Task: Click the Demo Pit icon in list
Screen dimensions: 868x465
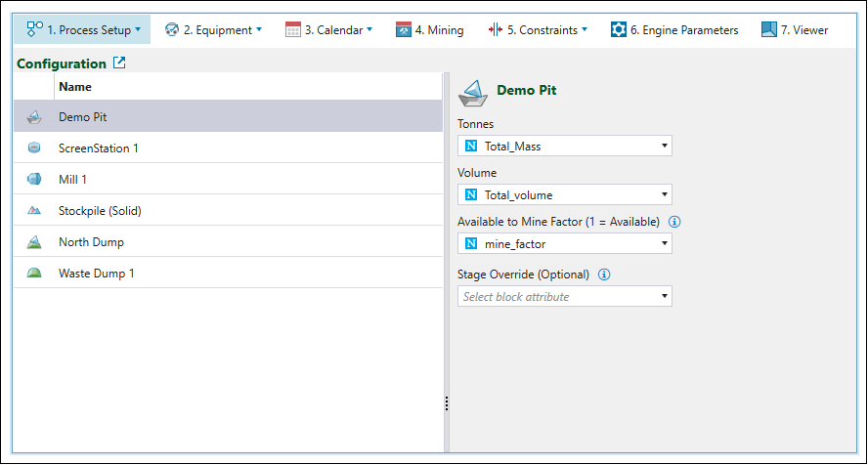Action: pos(34,117)
